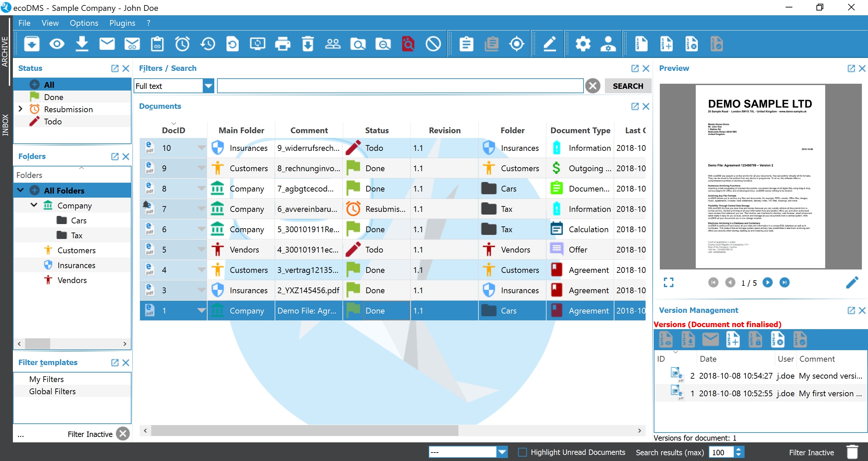Screen dimensions: 868x461
Task: Expand the Resubmission status node
Action: 20,109
